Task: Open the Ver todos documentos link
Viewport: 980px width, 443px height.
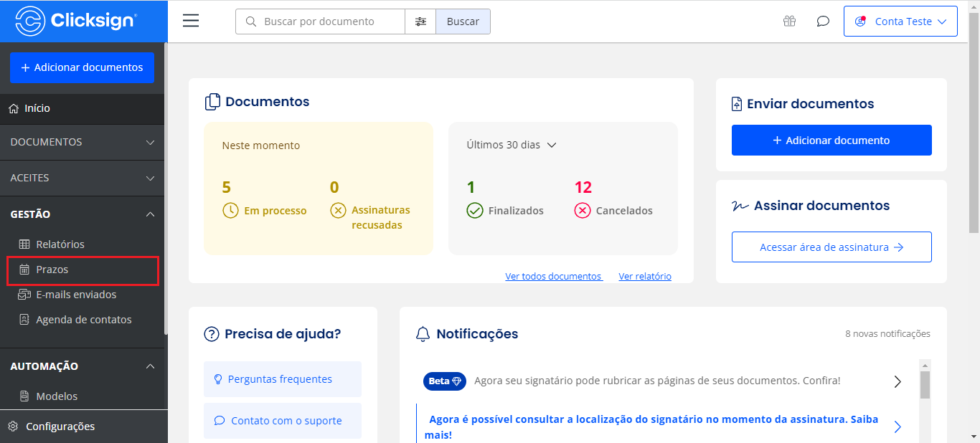Action: [x=553, y=276]
